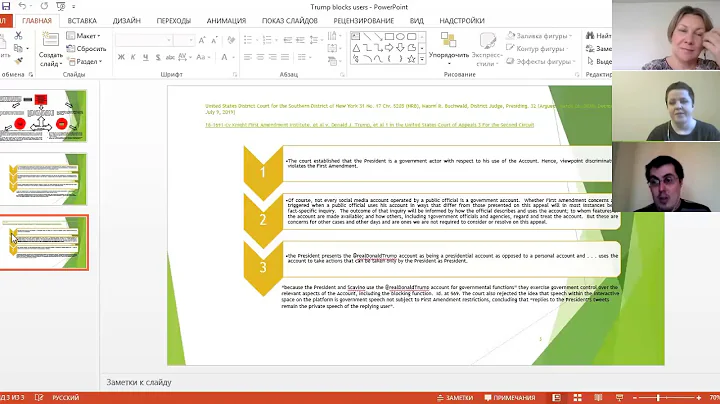
Task: Open the ПОКАЗ СЛАЙДОВ tab
Action: pyautogui.click(x=290, y=21)
